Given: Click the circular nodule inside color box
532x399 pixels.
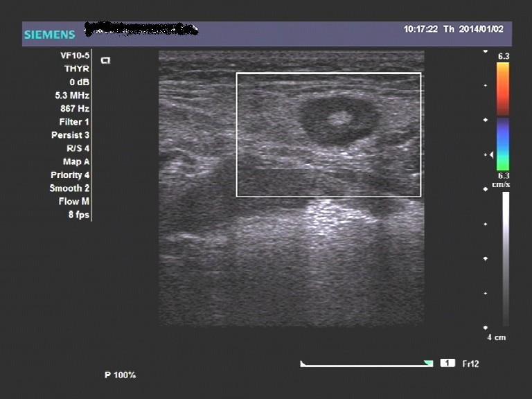Looking at the screenshot, I should pos(339,120).
